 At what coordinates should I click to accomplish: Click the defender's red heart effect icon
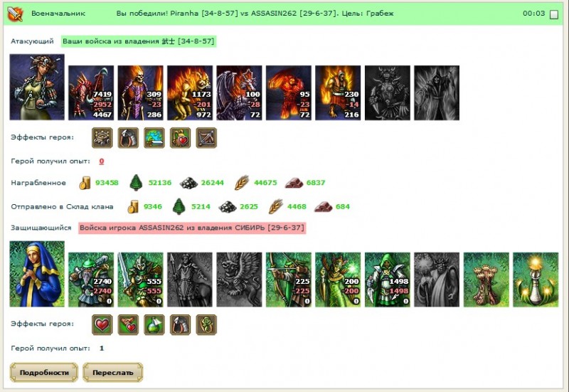pyautogui.click(x=102, y=324)
